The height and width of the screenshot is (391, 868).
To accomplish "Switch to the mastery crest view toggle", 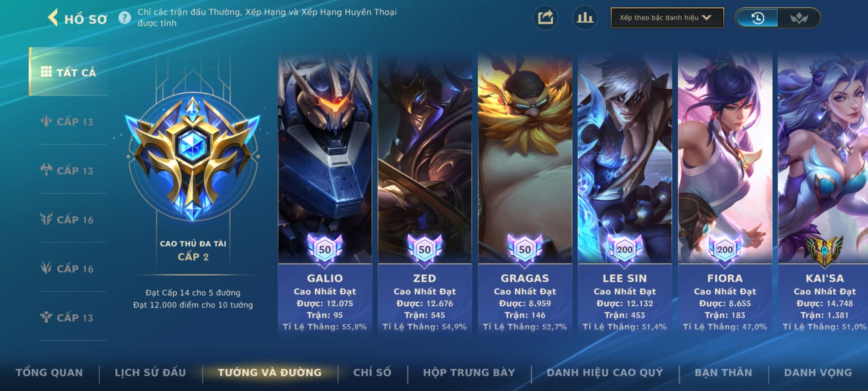I will coord(799,18).
